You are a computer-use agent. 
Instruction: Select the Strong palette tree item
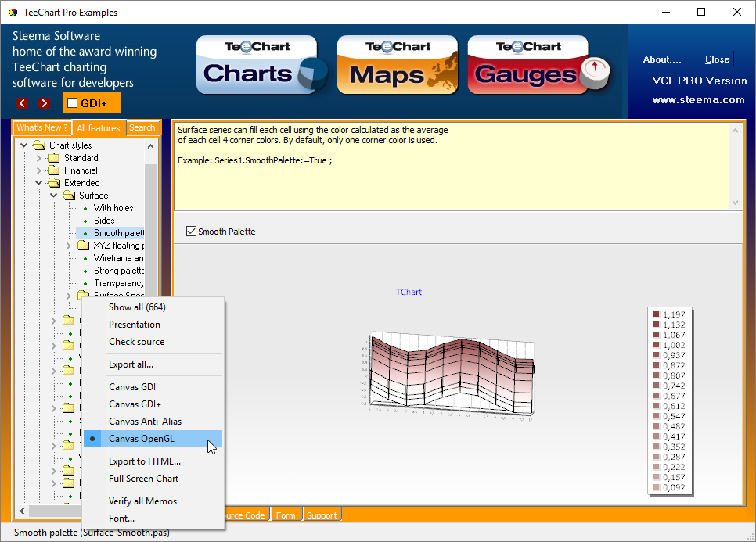point(119,271)
